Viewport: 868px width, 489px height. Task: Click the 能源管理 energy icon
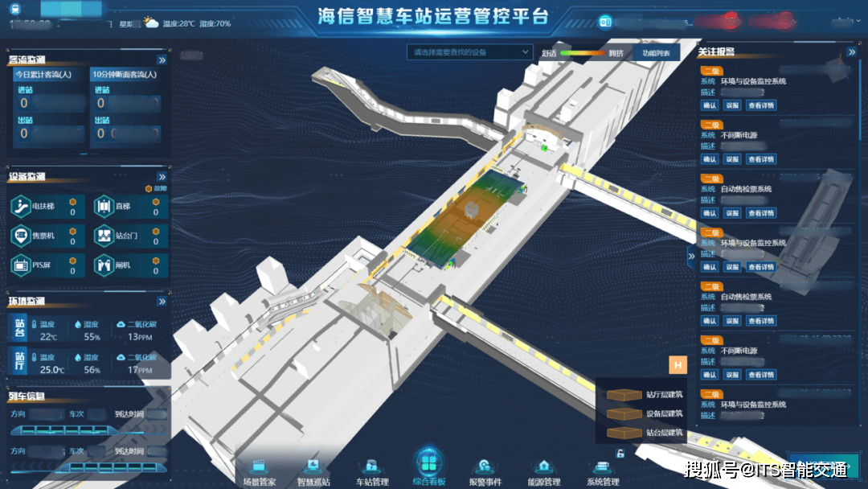click(x=543, y=466)
